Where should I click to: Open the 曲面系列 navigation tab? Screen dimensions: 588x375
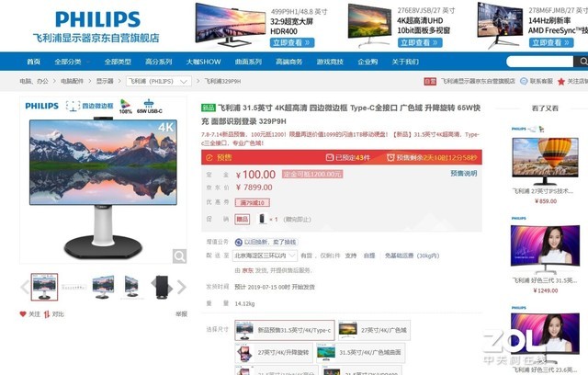[248, 62]
